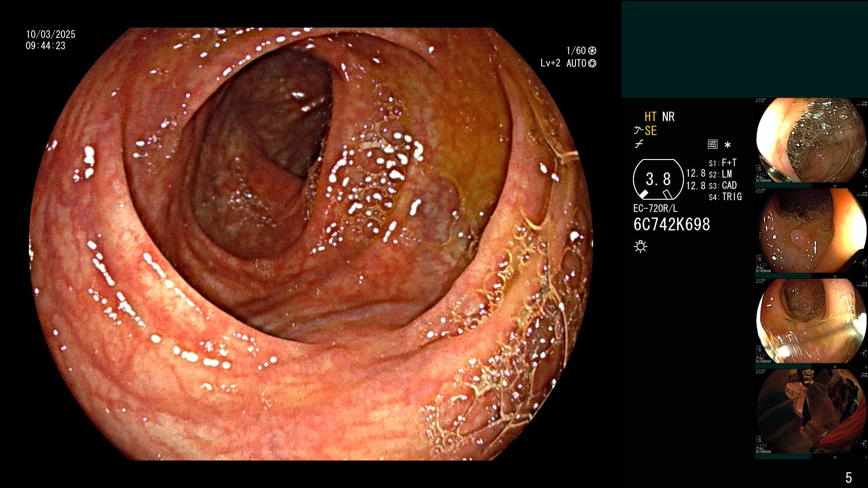Click the upper 12.8 value
The image size is (868, 488).
pos(696,174)
